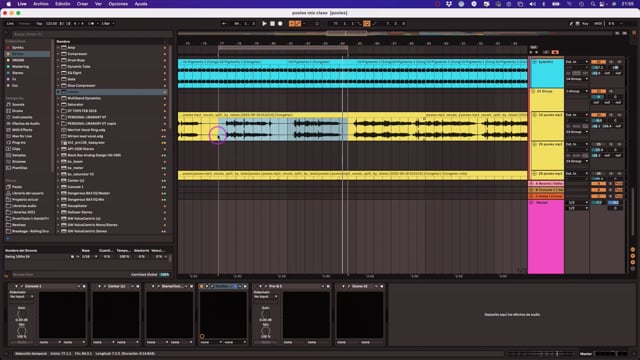This screenshot has height=360, width=640.
Task: Start playback with the Play button
Action: [x=264, y=24]
